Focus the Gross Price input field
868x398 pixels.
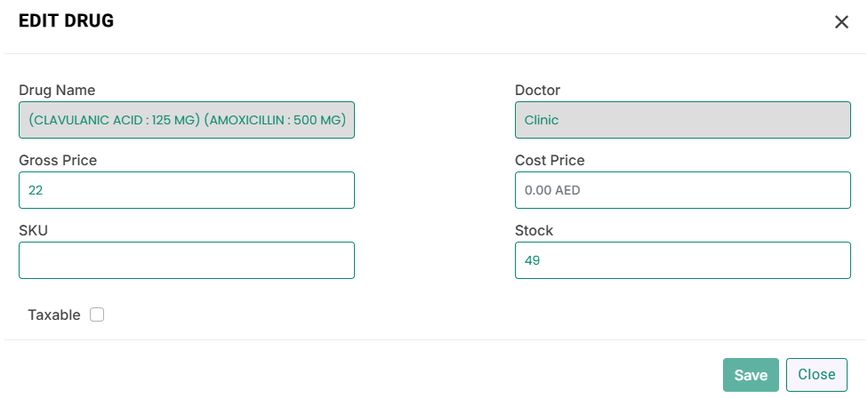click(x=187, y=190)
